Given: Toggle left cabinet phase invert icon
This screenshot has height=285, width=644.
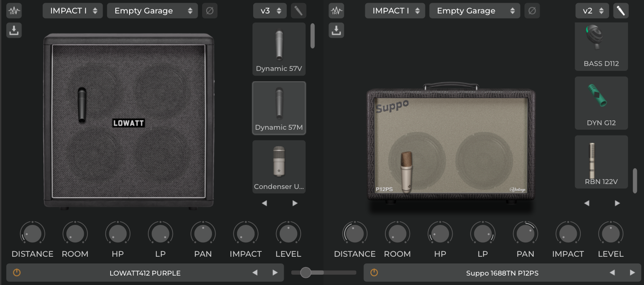Looking at the screenshot, I should [209, 11].
